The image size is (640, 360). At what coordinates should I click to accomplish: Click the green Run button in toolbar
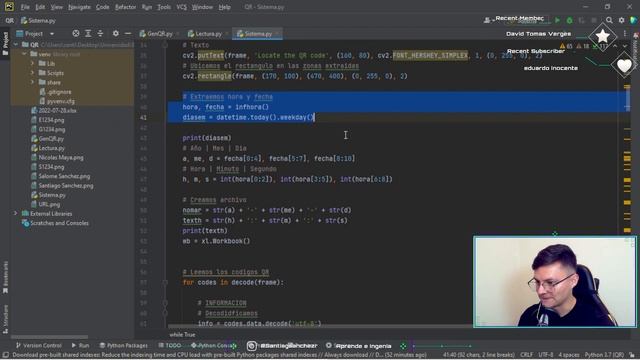click(x=557, y=20)
